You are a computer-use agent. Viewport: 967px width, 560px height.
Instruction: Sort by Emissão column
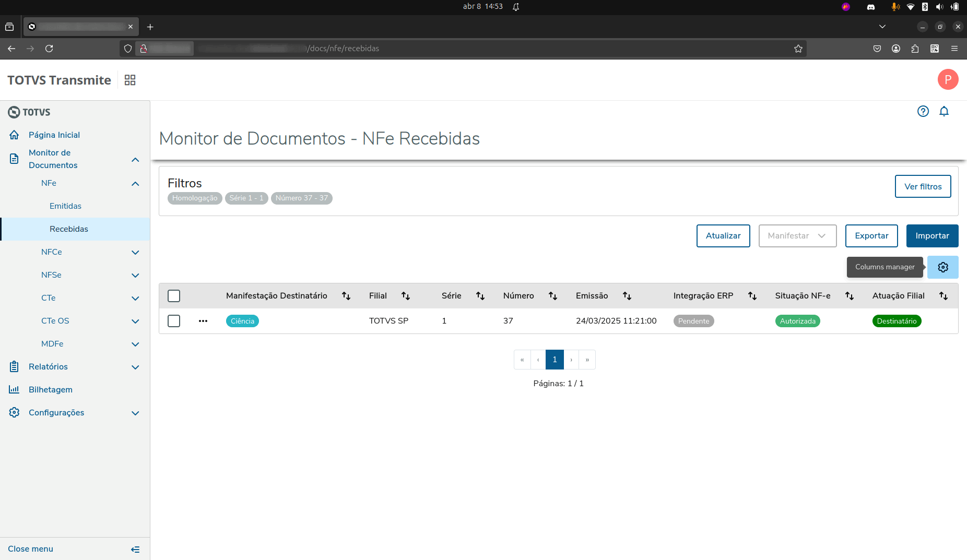click(627, 296)
